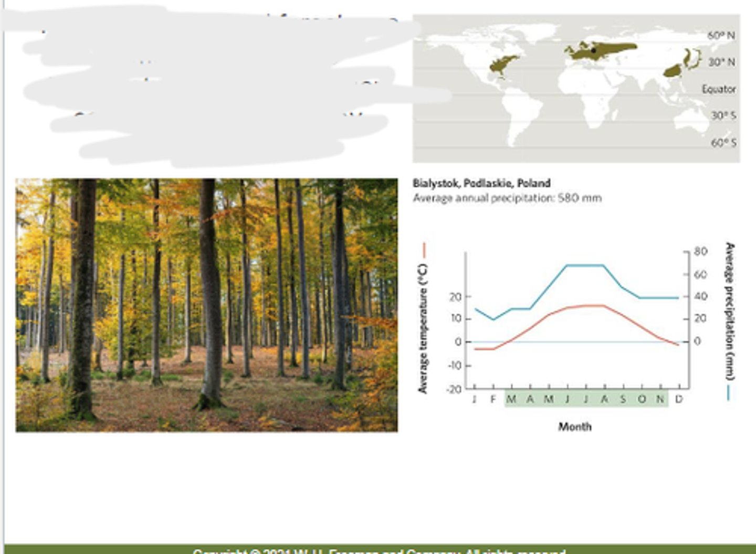Click the 'Equator' label on map
756x554 pixels.
tap(719, 89)
